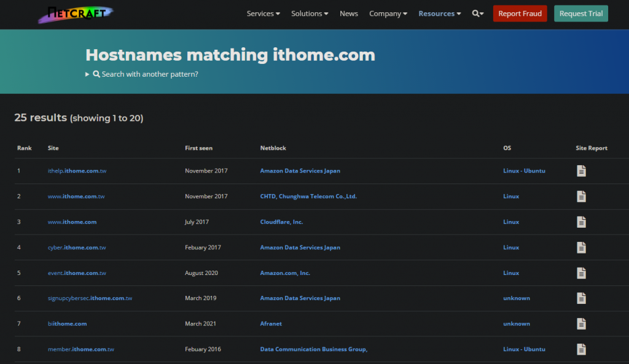Image resolution: width=629 pixels, height=364 pixels.
Task: Open event.ithome.com.tw site link
Action: (x=77, y=273)
